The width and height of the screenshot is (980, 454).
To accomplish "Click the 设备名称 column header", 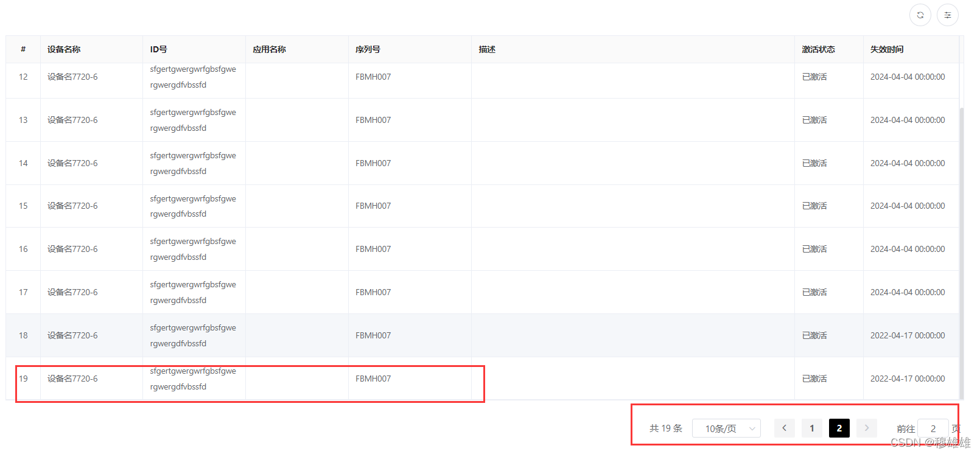I will pos(64,49).
